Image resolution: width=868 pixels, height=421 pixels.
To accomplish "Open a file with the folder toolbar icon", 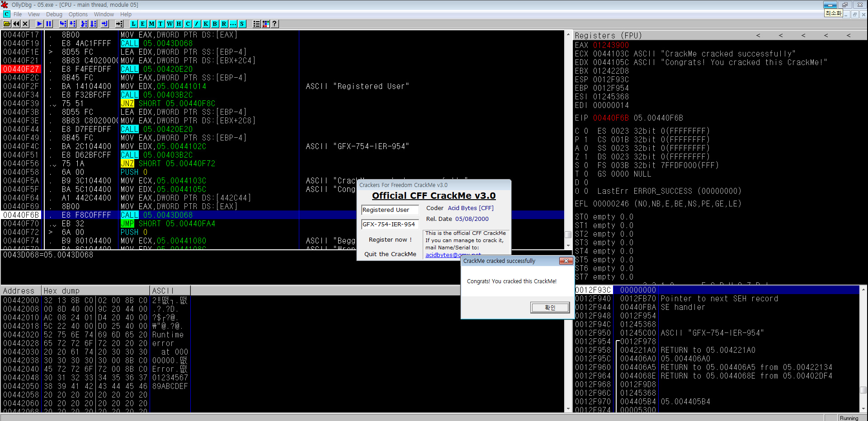I will point(7,24).
